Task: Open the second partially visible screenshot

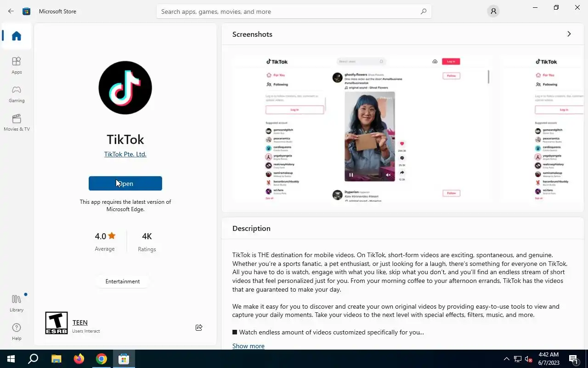Action: click(542, 128)
